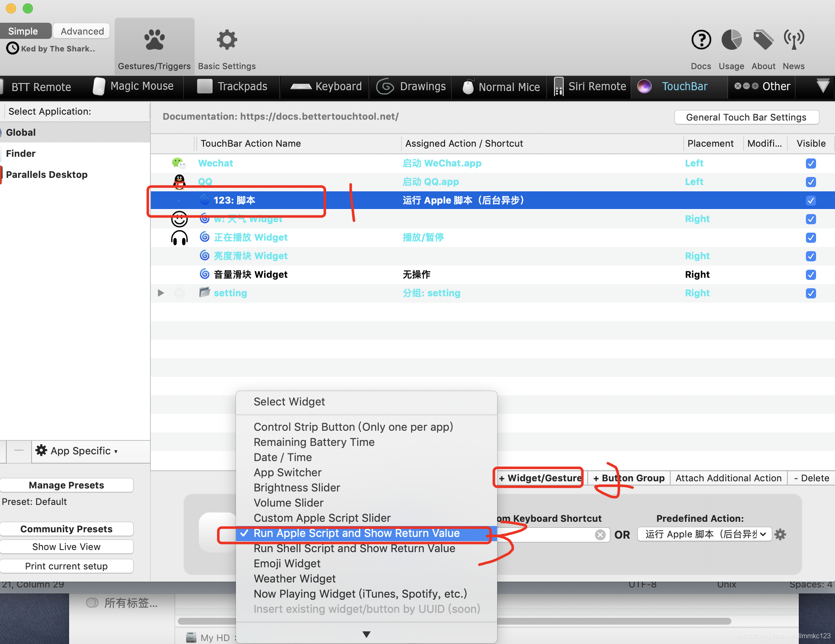Viewport: 835px width, 644px height.
Task: Click Manage Presets button
Action: 66,485
